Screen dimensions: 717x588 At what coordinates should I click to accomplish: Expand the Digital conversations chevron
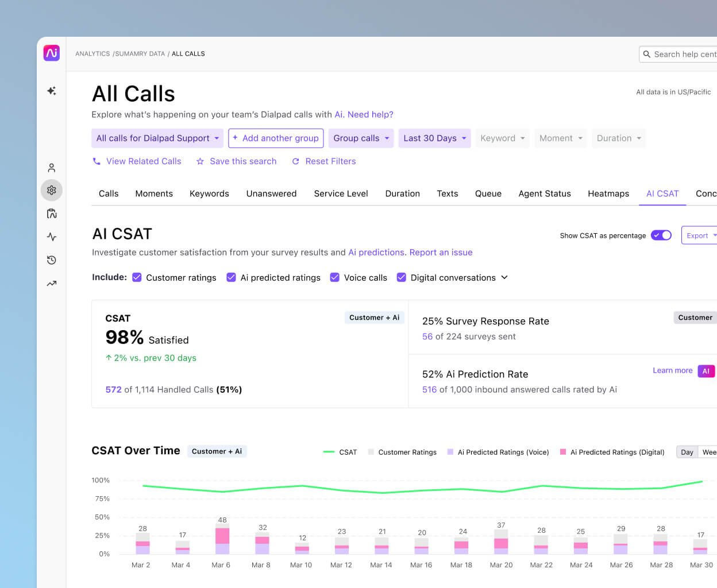point(504,277)
